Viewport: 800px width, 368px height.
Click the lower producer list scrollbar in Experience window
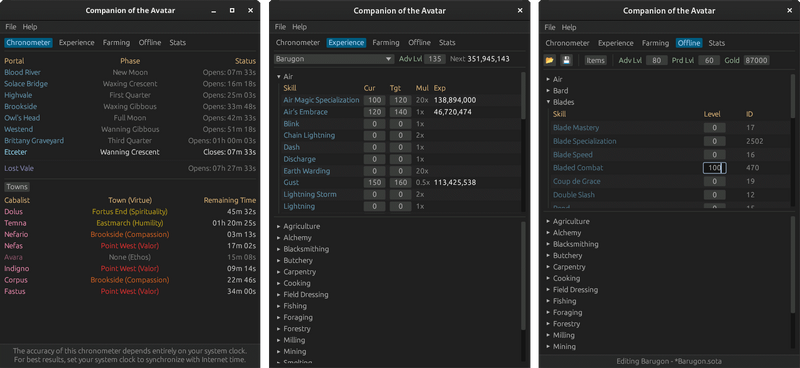tap(523, 276)
